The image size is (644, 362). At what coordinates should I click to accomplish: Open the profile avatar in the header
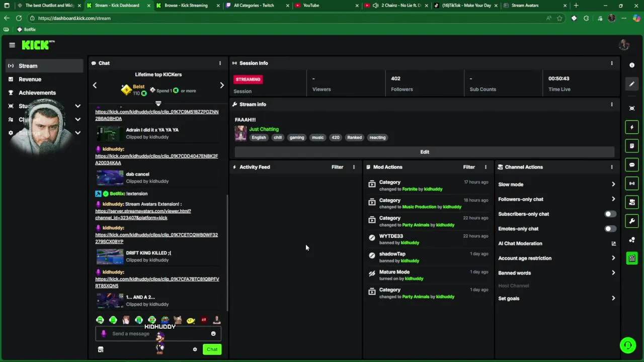(x=624, y=45)
